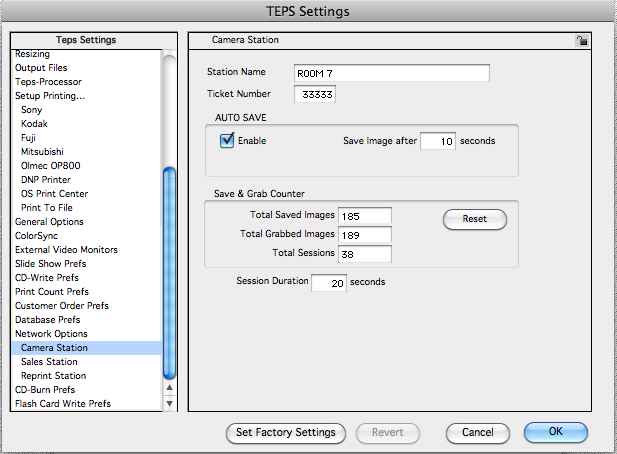Click the Save Image after seconds field
Image resolution: width=617 pixels, height=454 pixels.
click(438, 141)
